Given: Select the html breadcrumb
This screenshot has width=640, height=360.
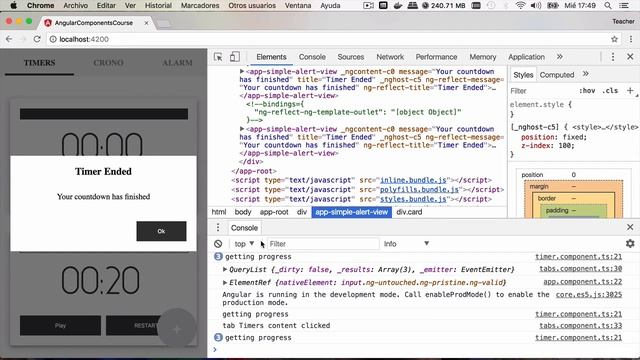Looking at the screenshot, I should 219,212.
